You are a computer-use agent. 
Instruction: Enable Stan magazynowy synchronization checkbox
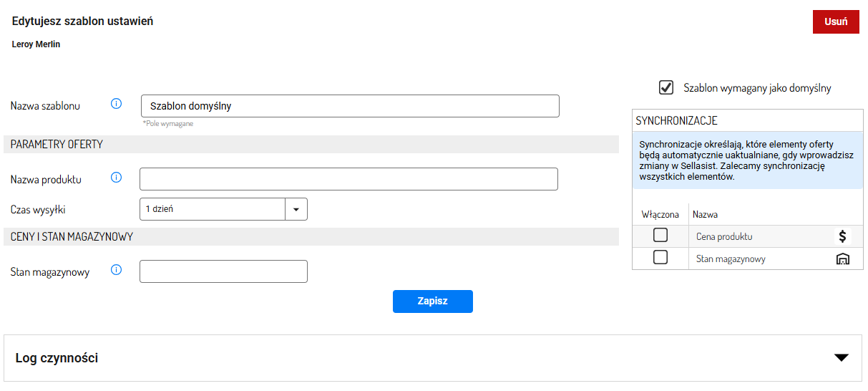[x=660, y=258]
